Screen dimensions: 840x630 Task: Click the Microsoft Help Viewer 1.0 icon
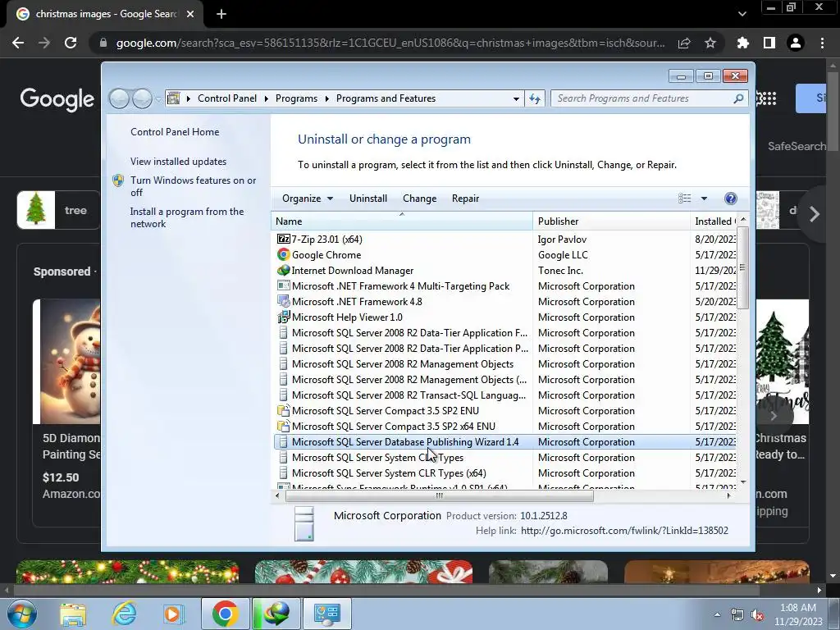pos(283,317)
